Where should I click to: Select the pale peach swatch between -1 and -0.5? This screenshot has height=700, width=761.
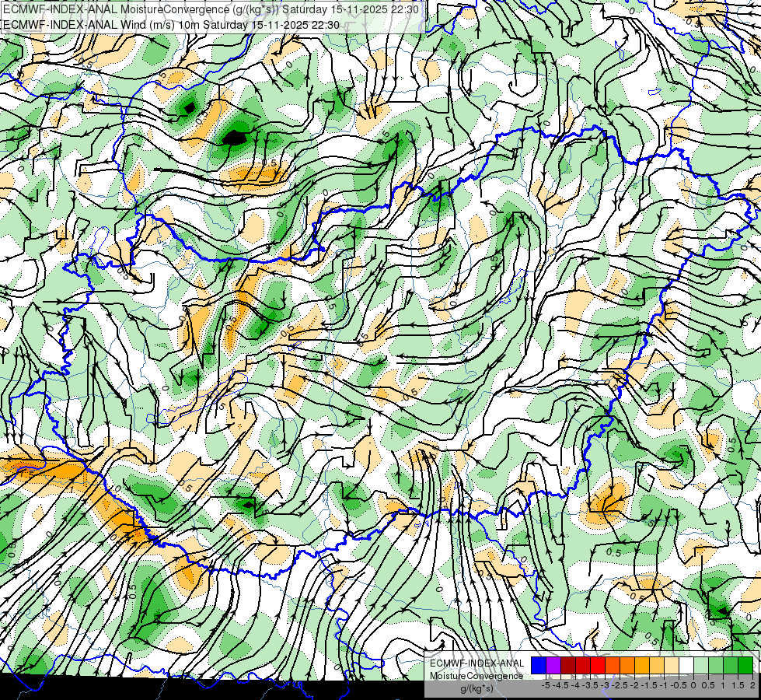pyautogui.click(x=672, y=666)
